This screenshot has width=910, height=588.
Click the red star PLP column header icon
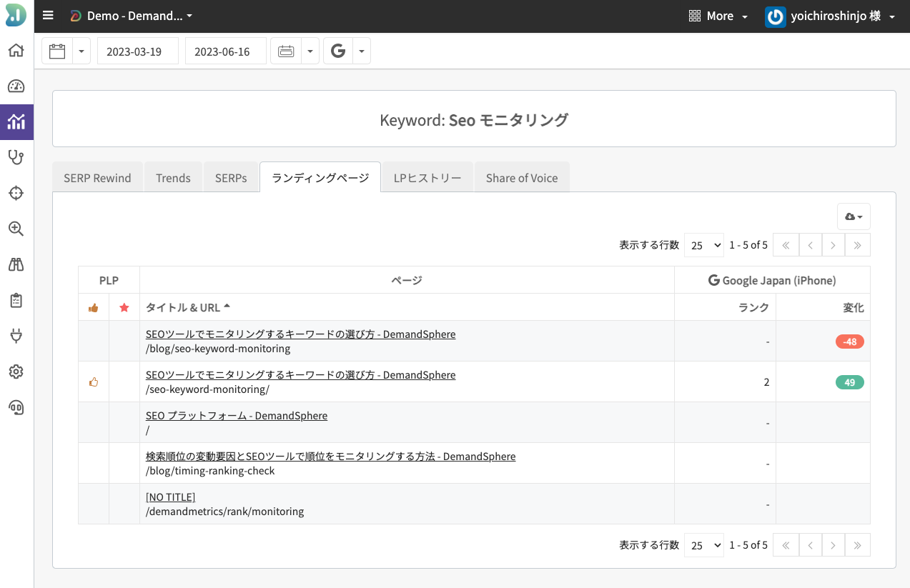(x=124, y=307)
